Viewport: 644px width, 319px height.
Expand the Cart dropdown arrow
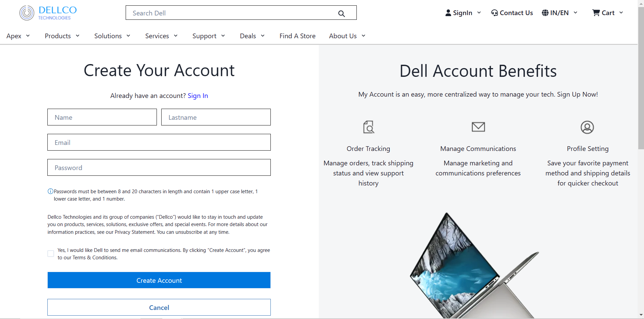621,13
